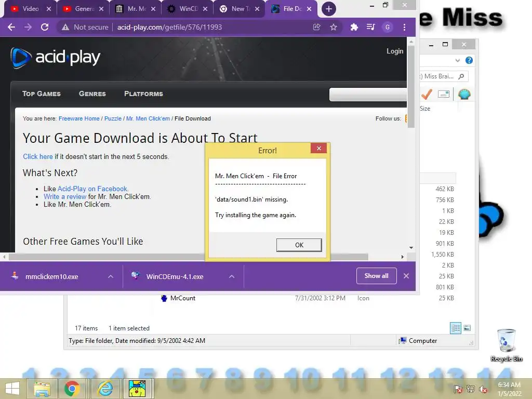The width and height of the screenshot is (532, 399).
Task: Bookmark this page with the star
Action: 334,27
